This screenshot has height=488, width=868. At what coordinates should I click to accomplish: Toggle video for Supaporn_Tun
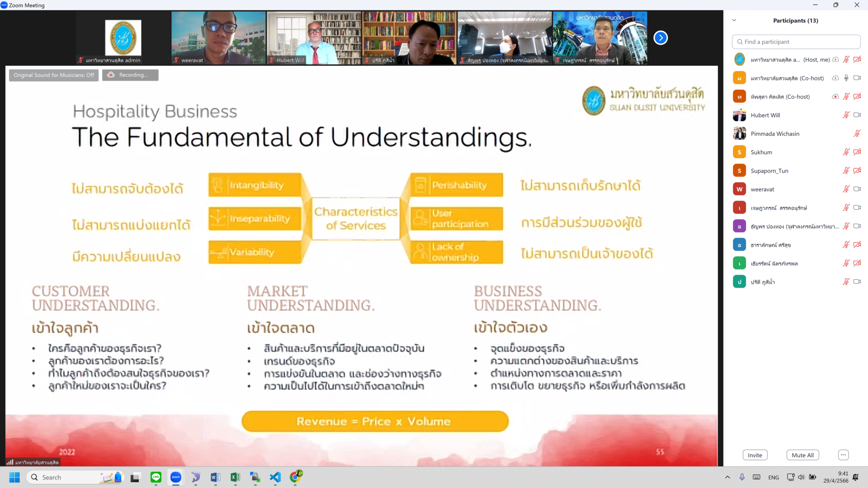pos(857,171)
